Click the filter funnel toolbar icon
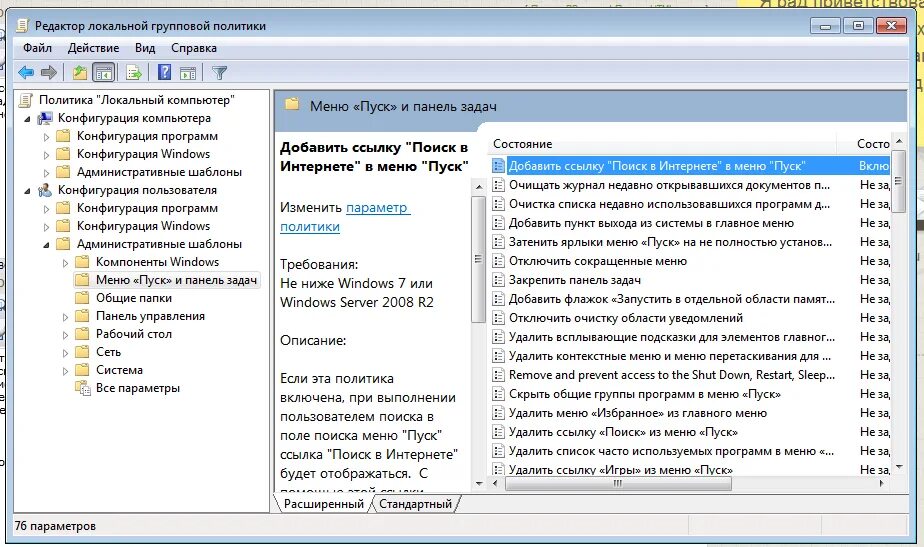Screen dimensions: 924x547 (x=219, y=73)
